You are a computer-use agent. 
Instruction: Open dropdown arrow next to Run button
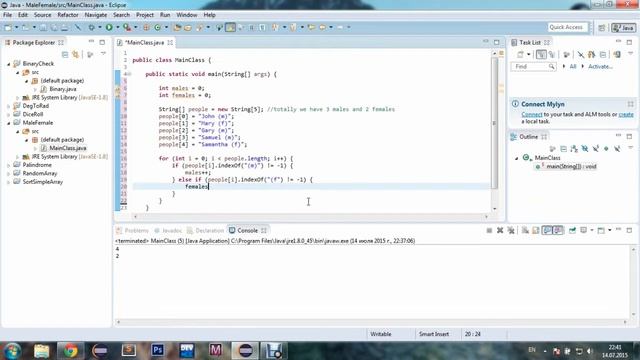(117, 27)
